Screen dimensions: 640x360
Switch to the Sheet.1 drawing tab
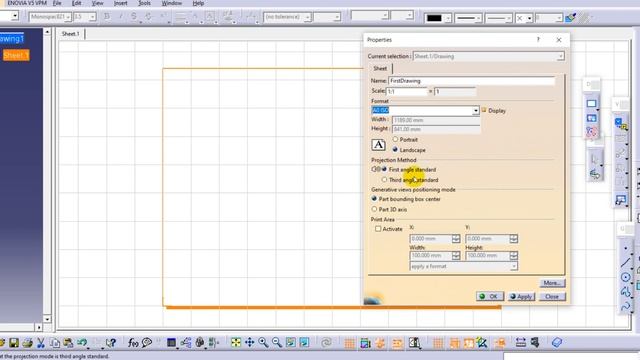click(71, 33)
